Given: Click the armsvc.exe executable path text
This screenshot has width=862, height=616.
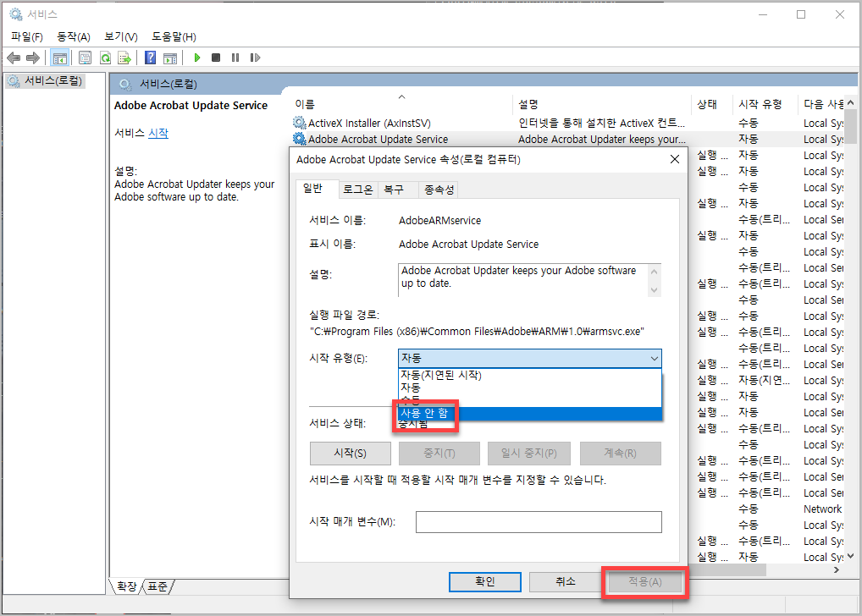Looking at the screenshot, I should (477, 332).
